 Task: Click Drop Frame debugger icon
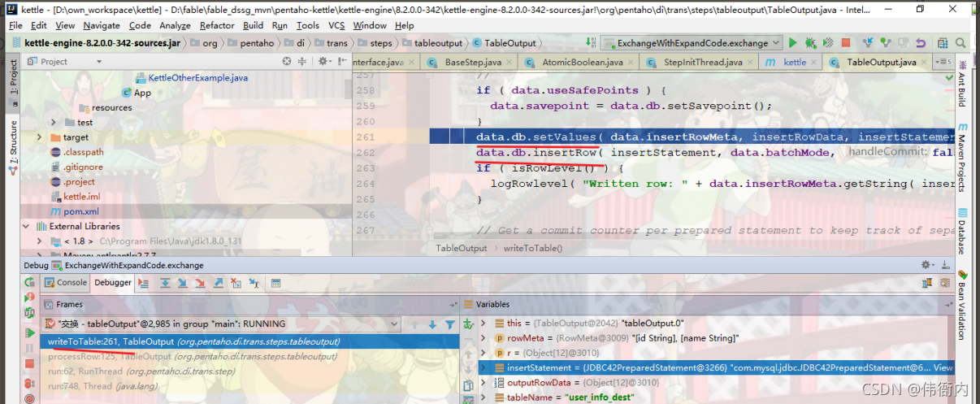(236, 283)
